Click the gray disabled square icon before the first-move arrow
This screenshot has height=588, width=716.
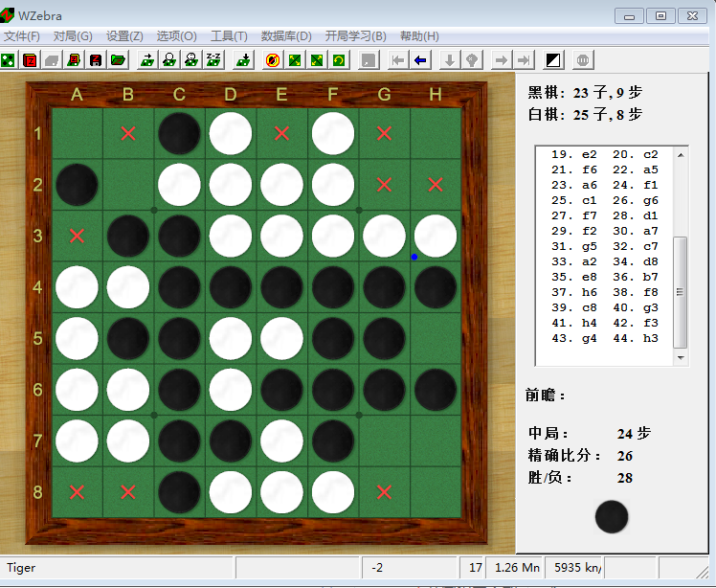pos(369,59)
